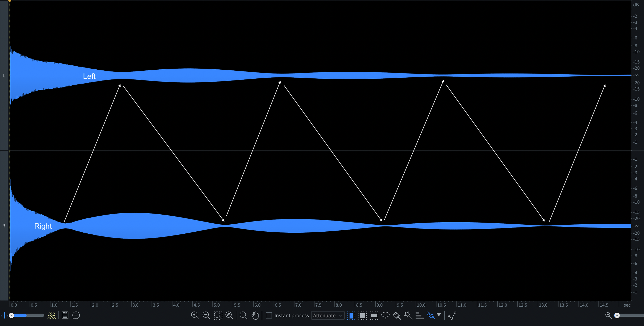Viewport: 644px width, 326px height.
Task: Select the Magic Wand selection tool
Action: tap(408, 315)
